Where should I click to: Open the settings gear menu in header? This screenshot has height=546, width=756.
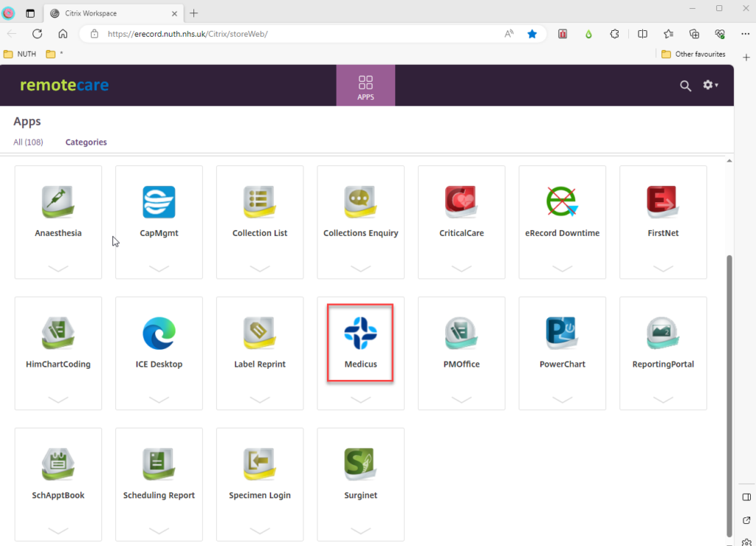click(709, 85)
